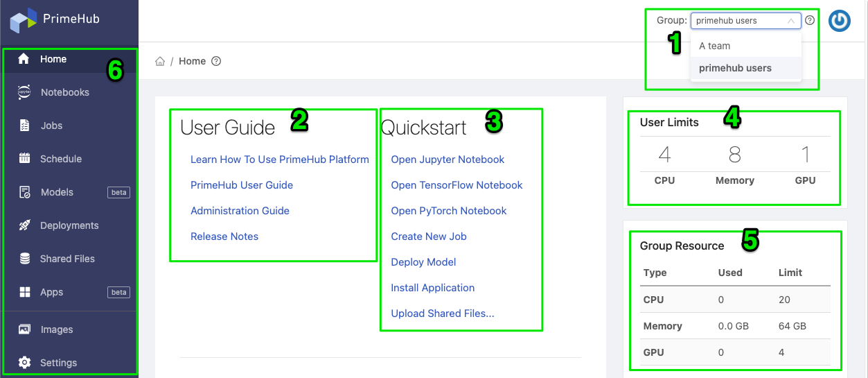Viewport: 868px width, 378px height.
Task: Open the Group dropdown showing primehub users
Action: [x=745, y=21]
